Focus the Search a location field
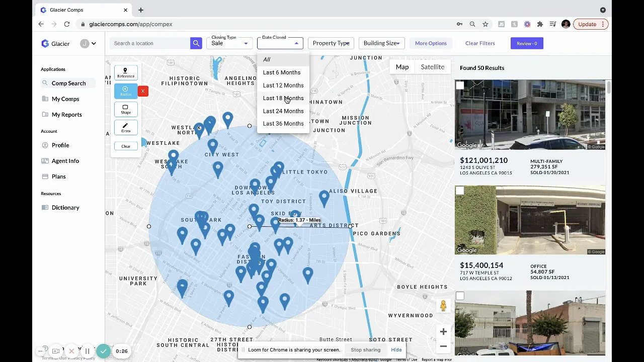 click(x=150, y=43)
